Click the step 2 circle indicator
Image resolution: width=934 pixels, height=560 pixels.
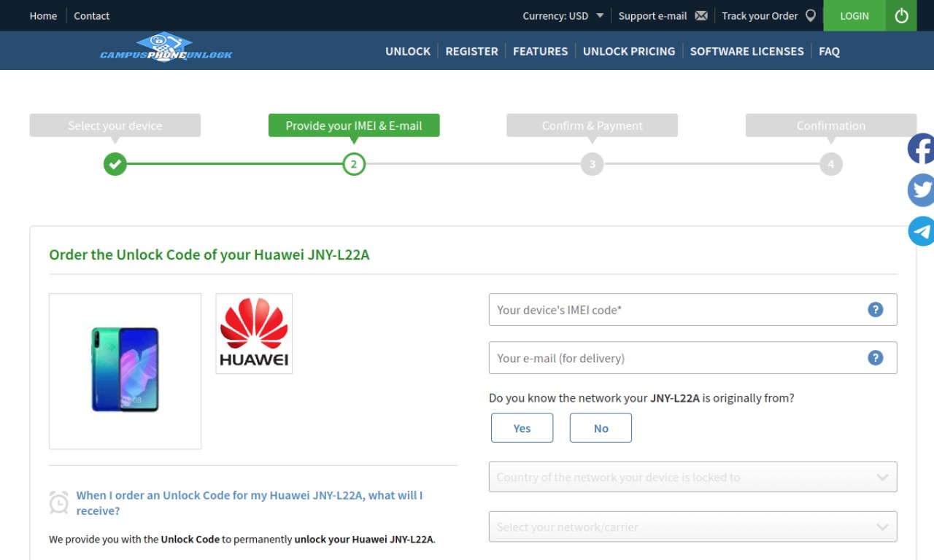click(354, 164)
